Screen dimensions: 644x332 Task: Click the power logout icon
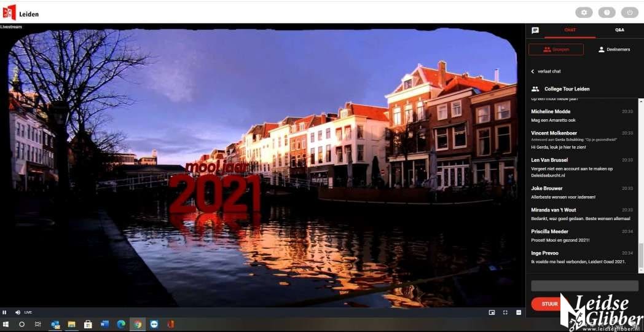629,12
